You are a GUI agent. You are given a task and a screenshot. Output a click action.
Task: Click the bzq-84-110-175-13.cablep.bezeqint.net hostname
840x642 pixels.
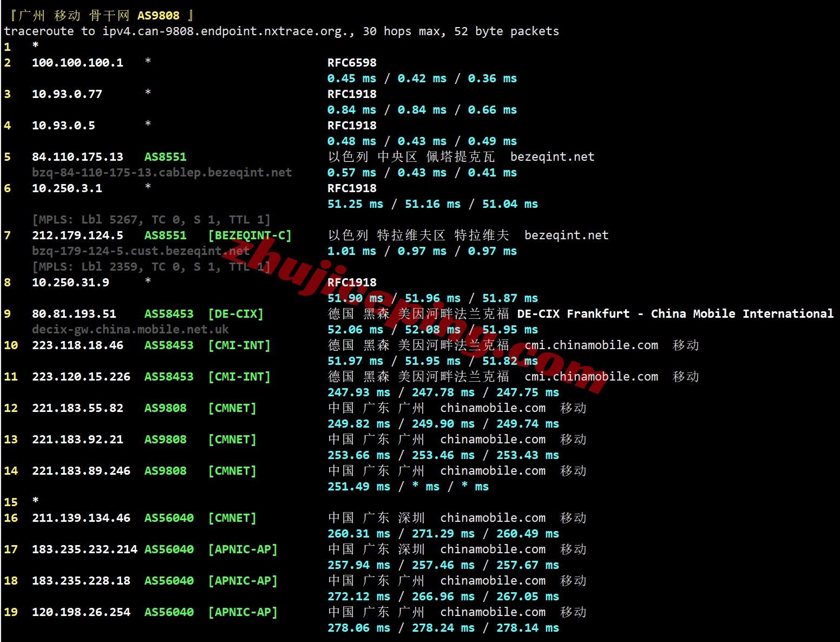click(x=162, y=173)
